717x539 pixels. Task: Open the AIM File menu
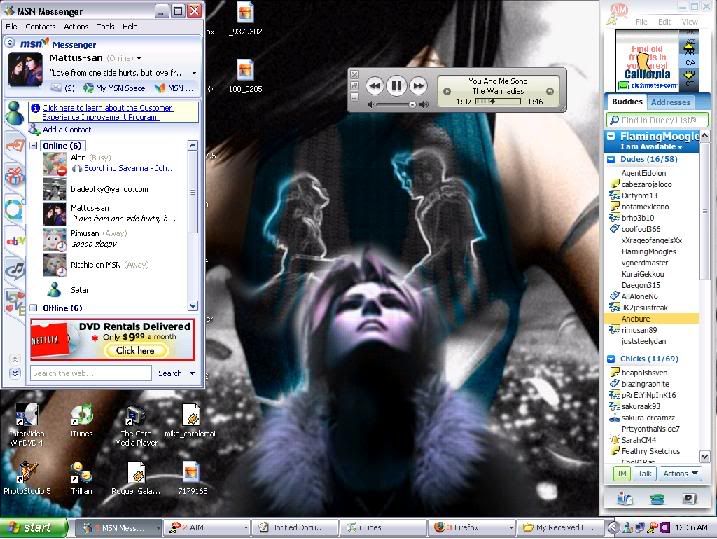(641, 21)
